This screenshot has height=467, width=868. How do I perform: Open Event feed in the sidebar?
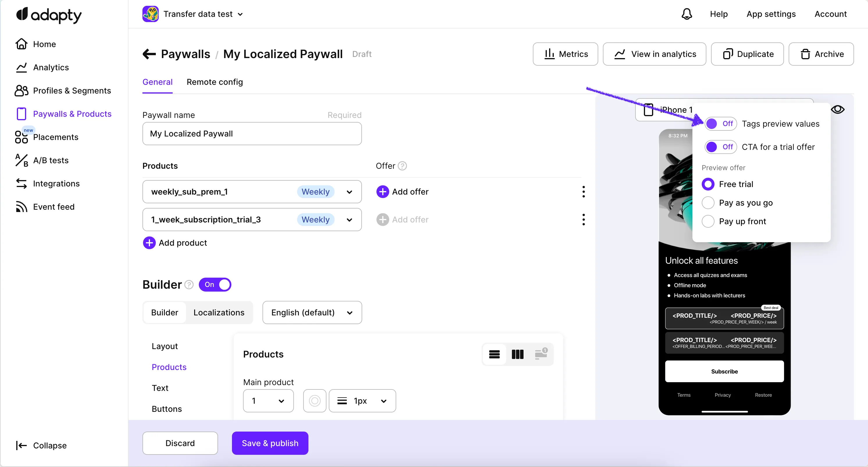pyautogui.click(x=53, y=207)
